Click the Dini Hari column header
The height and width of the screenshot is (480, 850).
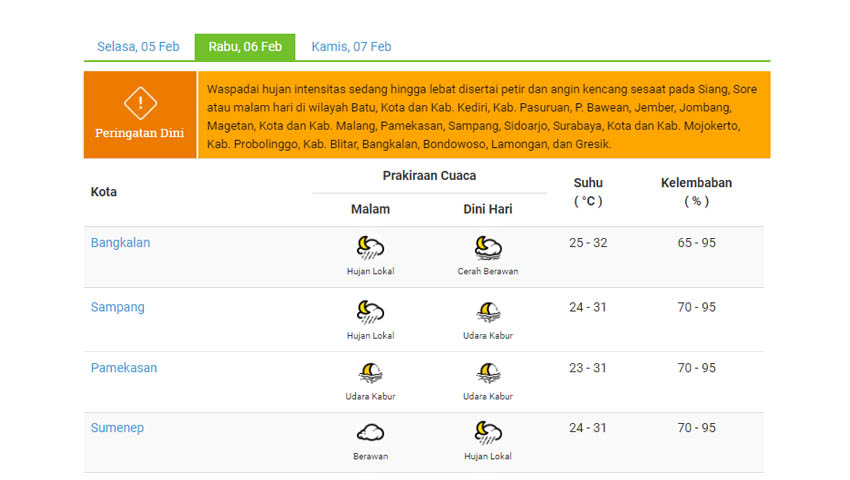coord(488,209)
